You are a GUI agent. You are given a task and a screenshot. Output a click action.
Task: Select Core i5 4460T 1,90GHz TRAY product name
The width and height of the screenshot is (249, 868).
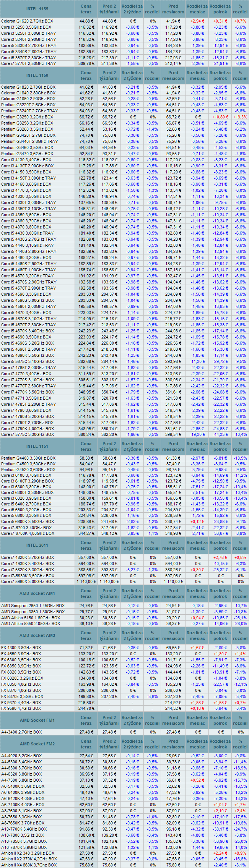(x=29, y=270)
